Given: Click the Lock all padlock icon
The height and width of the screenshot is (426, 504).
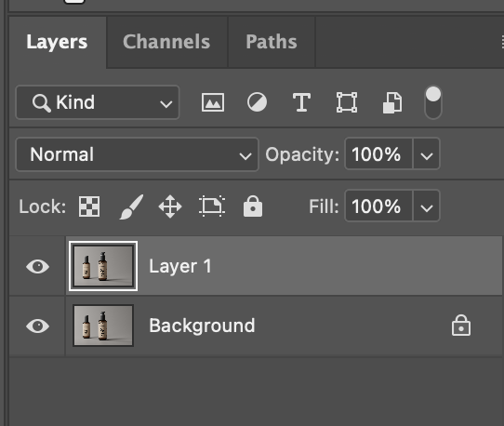Looking at the screenshot, I should click(253, 206).
